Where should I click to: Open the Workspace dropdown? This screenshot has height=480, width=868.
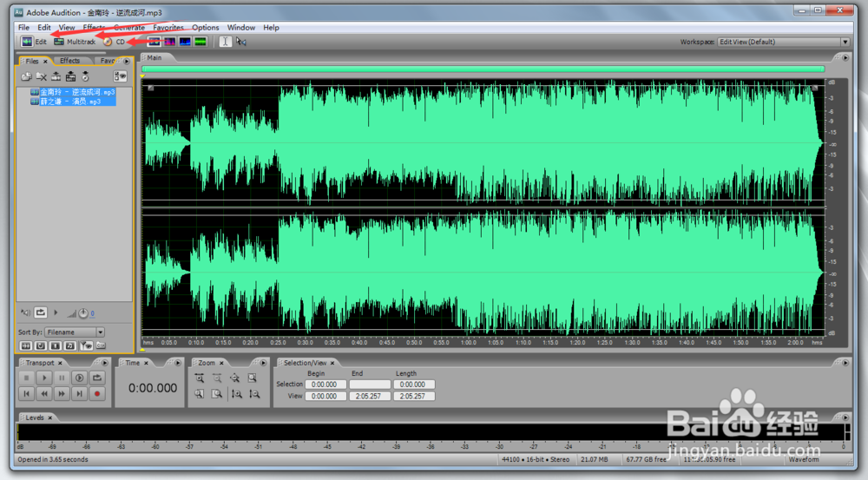coord(783,42)
